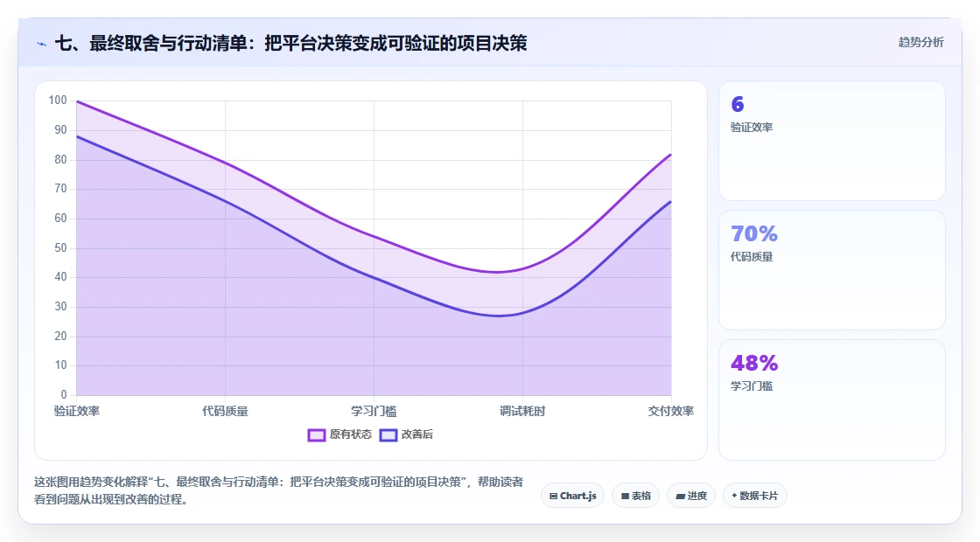This screenshot has width=980, height=542.
Task: Select the 进度 tag
Action: pos(691,496)
